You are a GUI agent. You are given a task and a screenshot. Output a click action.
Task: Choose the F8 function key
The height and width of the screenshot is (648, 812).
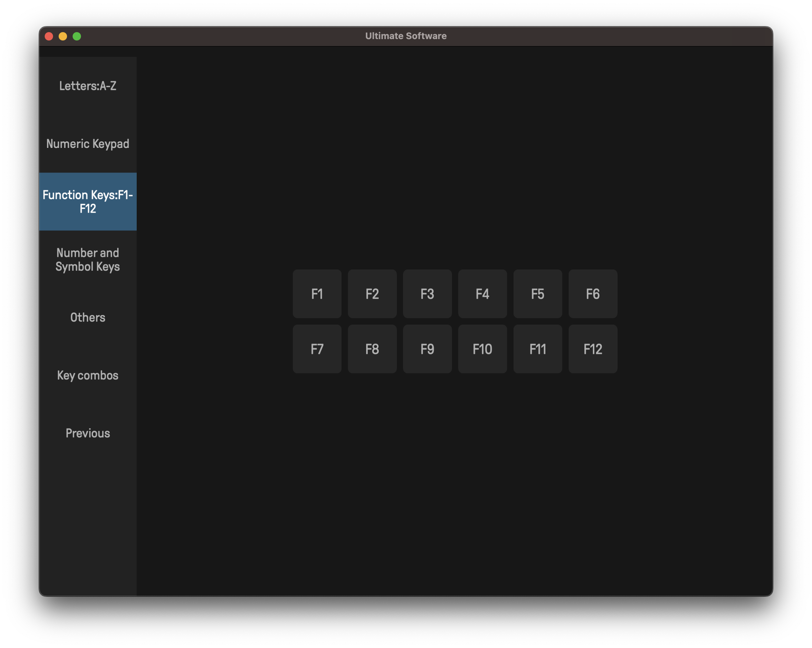coord(372,349)
